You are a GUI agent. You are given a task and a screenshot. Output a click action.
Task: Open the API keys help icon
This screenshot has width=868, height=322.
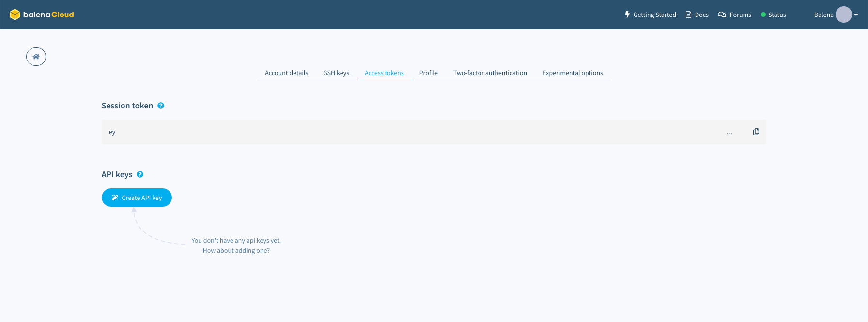coord(140,174)
